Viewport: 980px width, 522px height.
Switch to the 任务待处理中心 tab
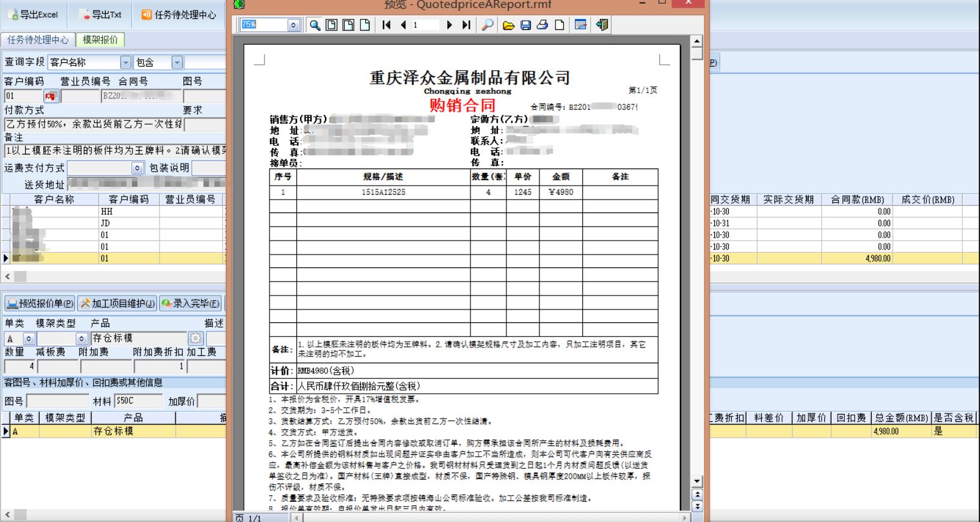38,40
